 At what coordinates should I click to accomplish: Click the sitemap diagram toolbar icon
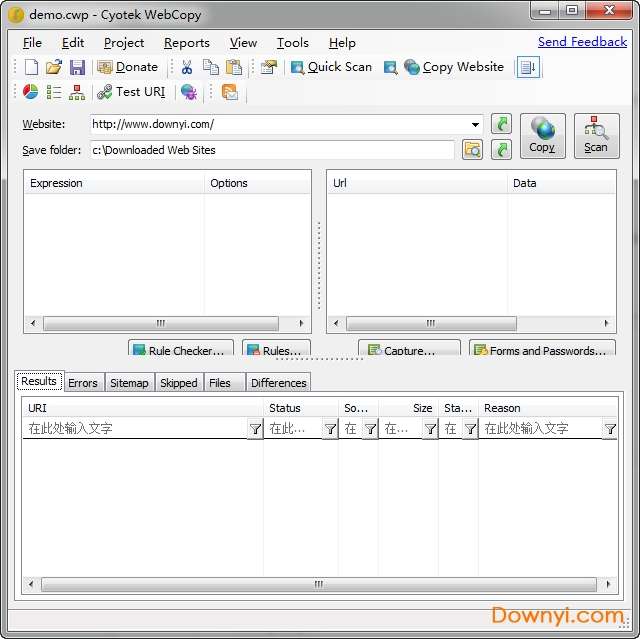77,92
